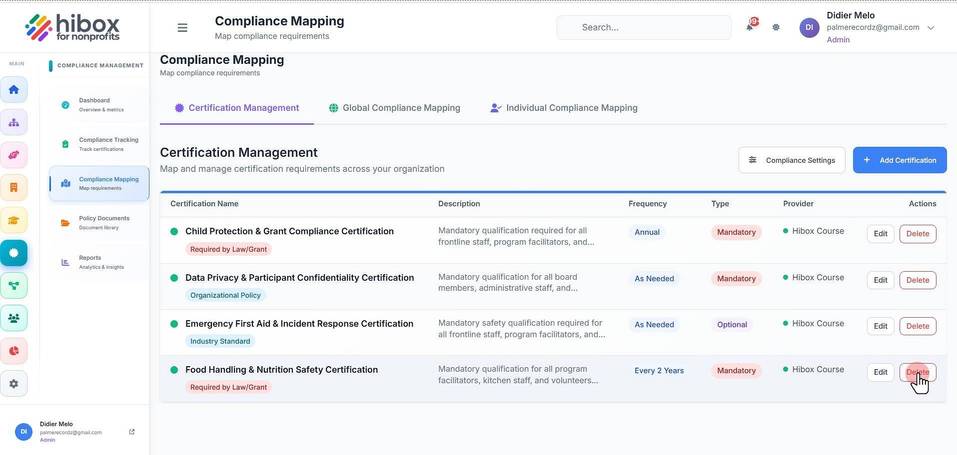Click the header settings gear icon
957x455 pixels.
(x=776, y=27)
